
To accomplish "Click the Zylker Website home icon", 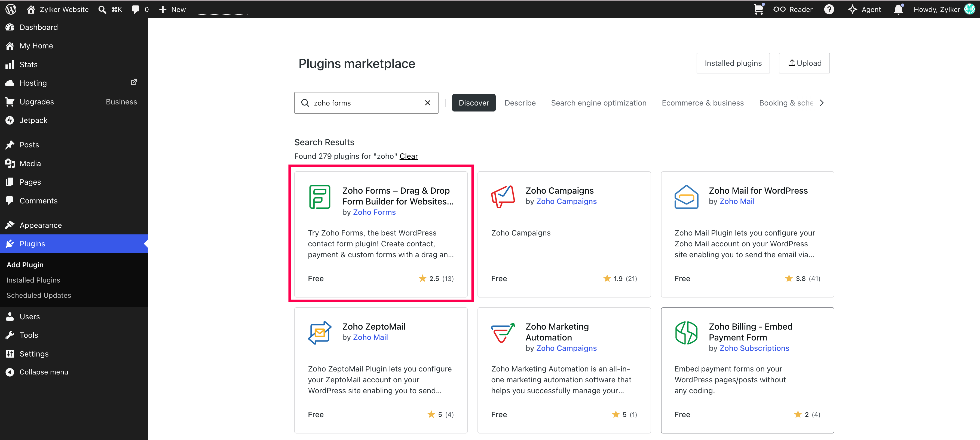I will [31, 9].
